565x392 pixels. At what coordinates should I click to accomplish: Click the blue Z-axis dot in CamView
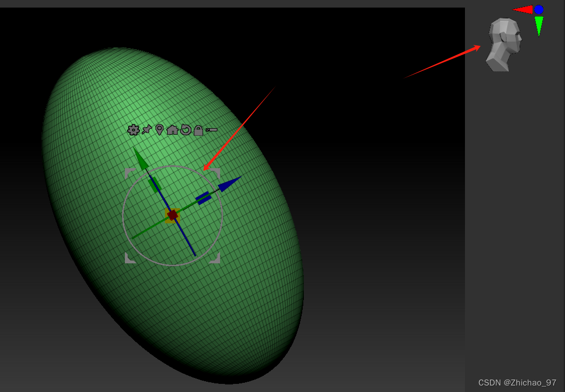tap(539, 9)
